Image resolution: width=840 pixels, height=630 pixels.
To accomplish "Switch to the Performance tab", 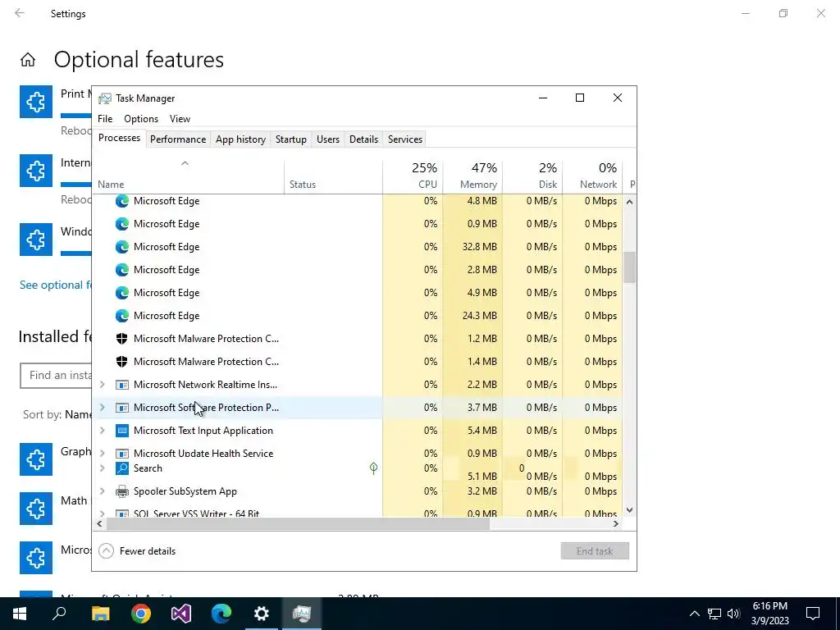I will tap(178, 139).
